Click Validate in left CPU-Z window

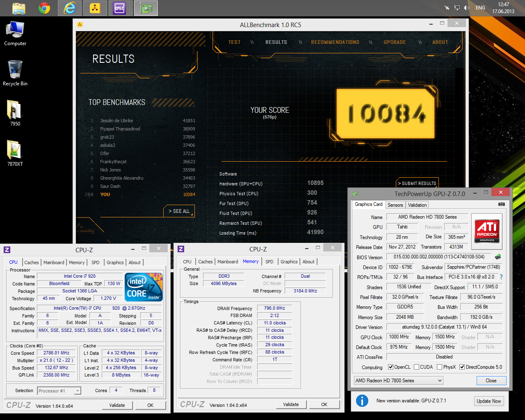point(117,405)
